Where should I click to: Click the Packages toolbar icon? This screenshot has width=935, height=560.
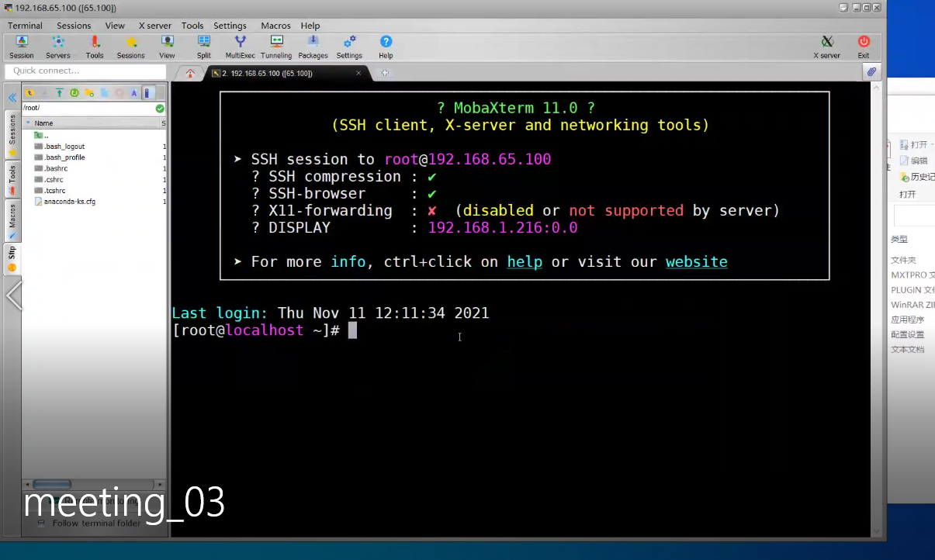pos(313,47)
